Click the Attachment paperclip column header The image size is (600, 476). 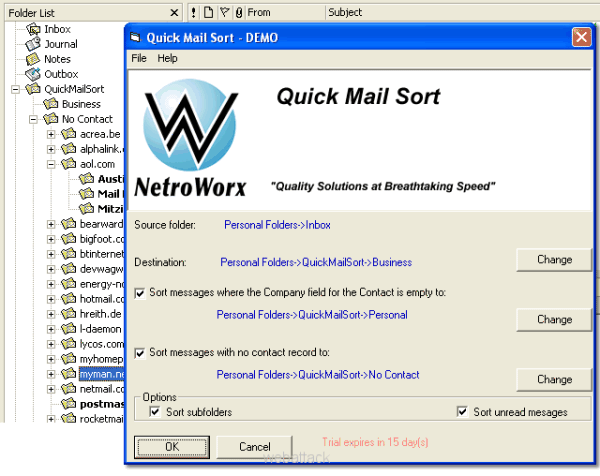[239, 13]
